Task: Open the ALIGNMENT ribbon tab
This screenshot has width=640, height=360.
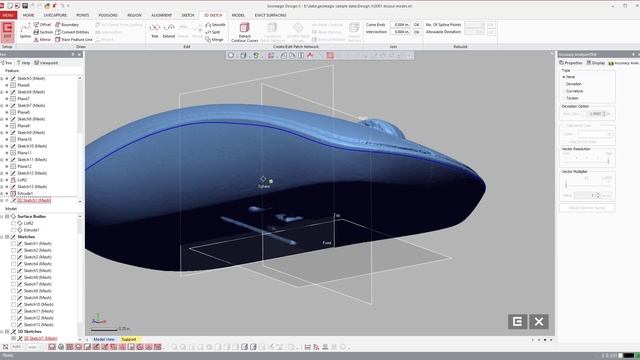Action: pos(161,15)
